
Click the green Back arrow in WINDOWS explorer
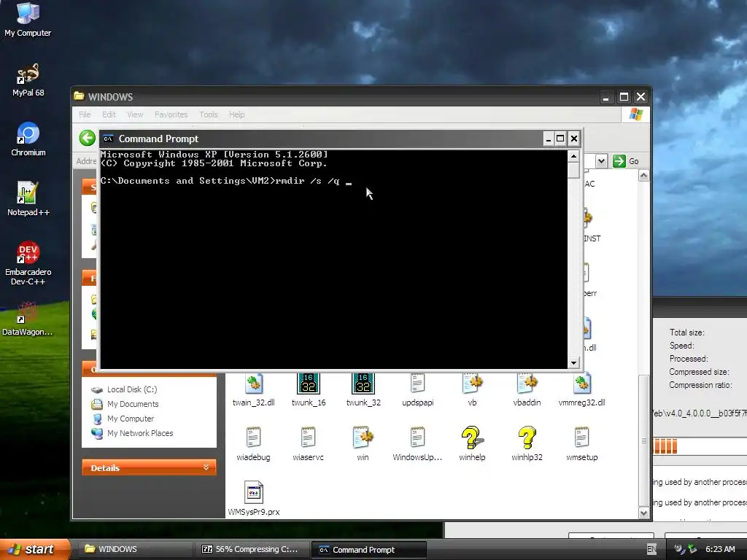pos(88,138)
